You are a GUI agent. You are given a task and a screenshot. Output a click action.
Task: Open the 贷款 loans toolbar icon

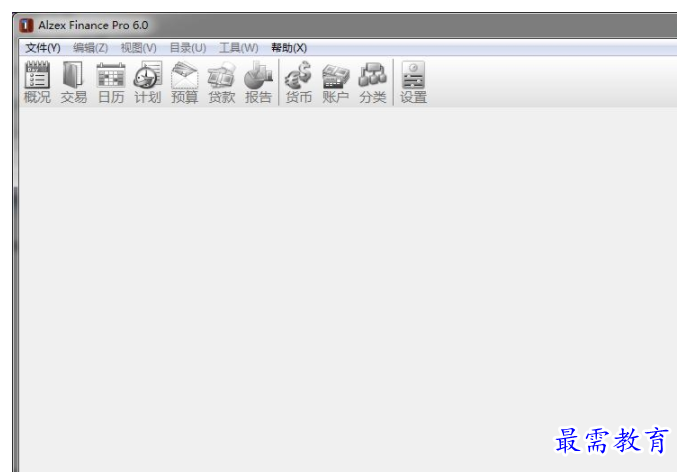[221, 82]
